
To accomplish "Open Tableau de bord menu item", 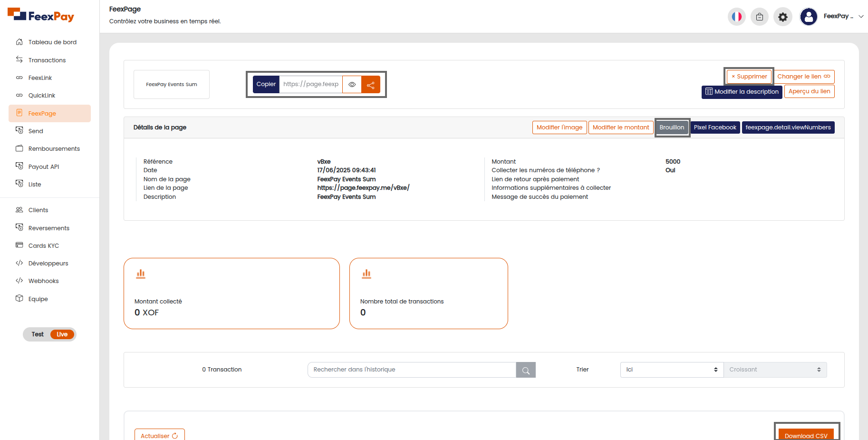I will (x=49, y=42).
